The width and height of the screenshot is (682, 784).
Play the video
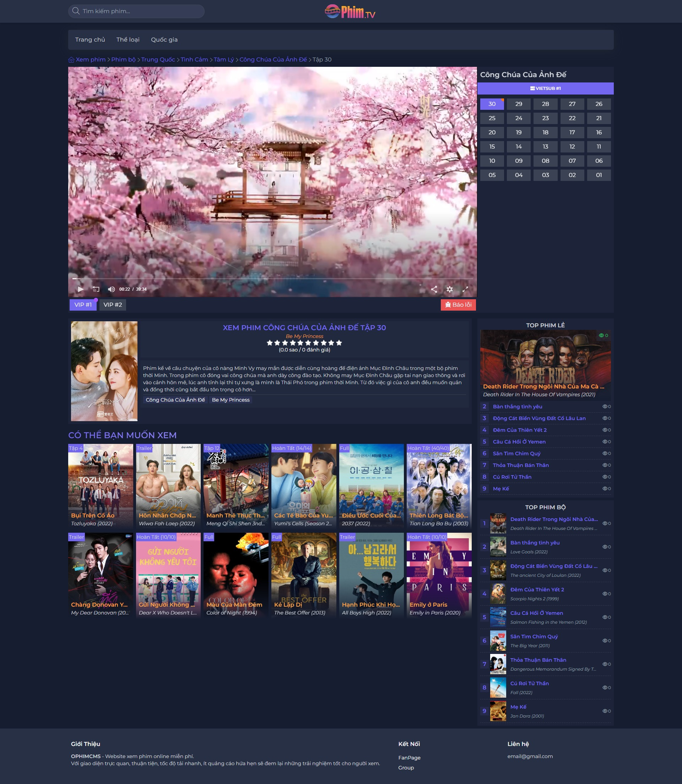pos(80,289)
